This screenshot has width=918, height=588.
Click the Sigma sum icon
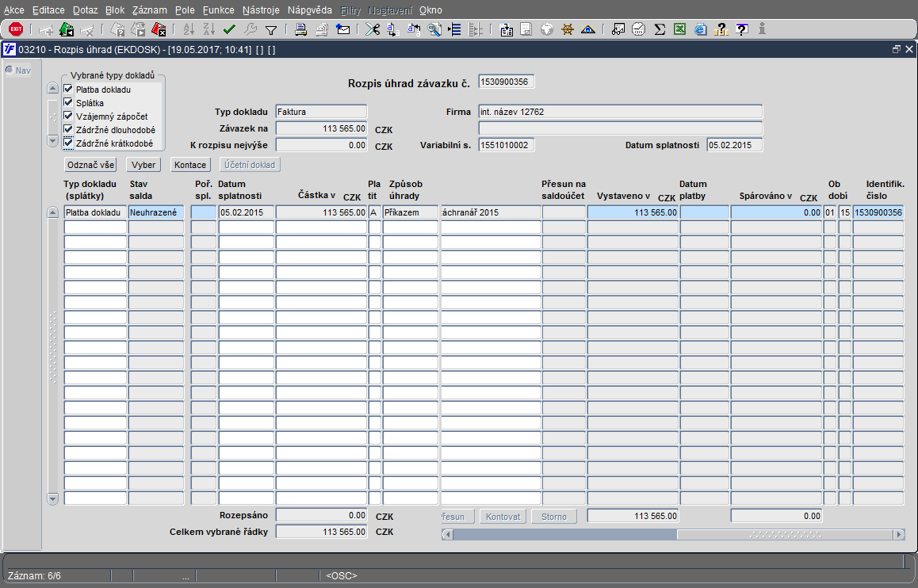coord(660,29)
